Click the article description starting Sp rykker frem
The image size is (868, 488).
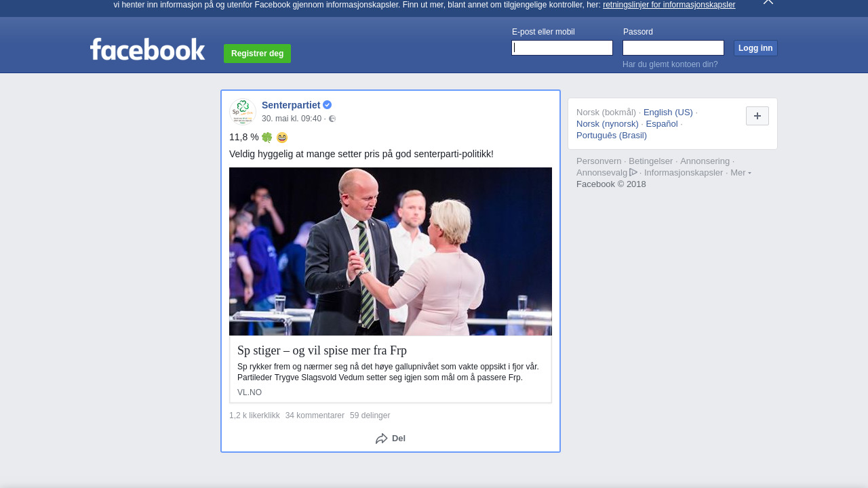[x=388, y=372]
